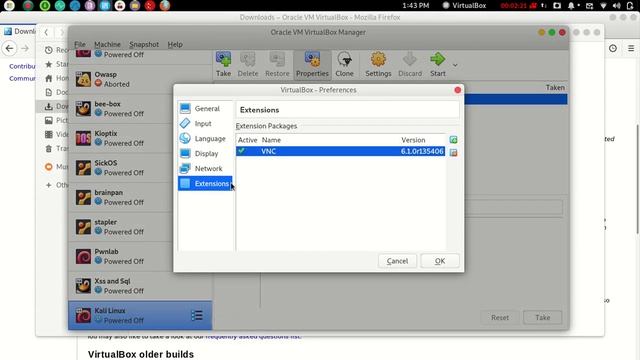Select General preferences category
The height and width of the screenshot is (360, 640).
205,109
